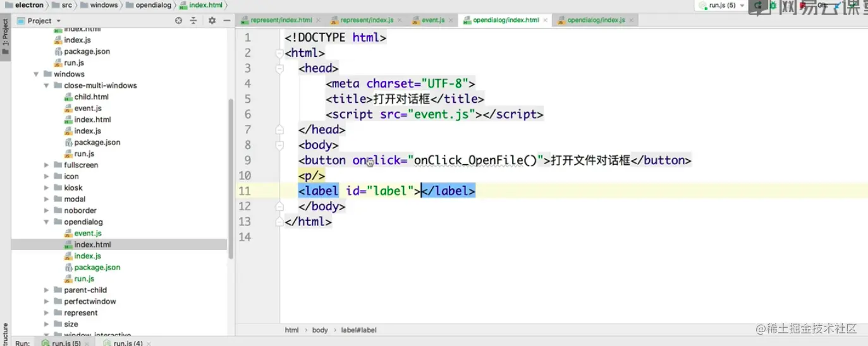Collapse the close-multi-windows folder
Viewport: 868px width, 346px height.
pyautogui.click(x=47, y=85)
